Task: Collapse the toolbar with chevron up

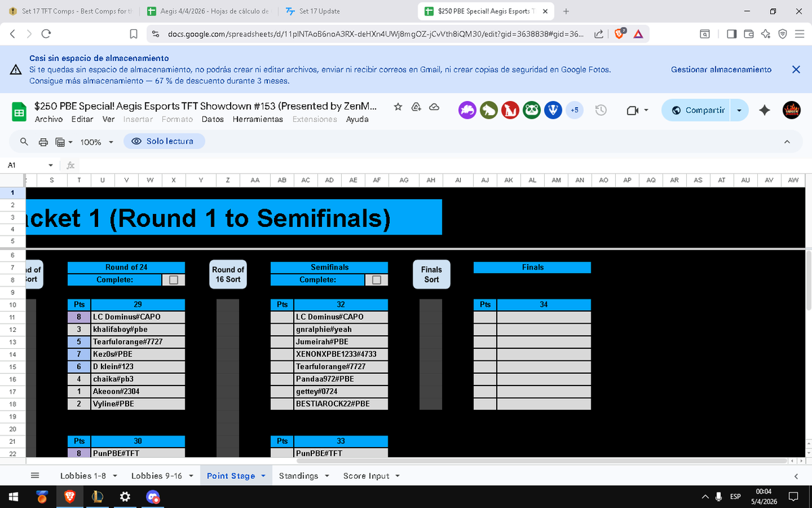Action: [x=786, y=142]
